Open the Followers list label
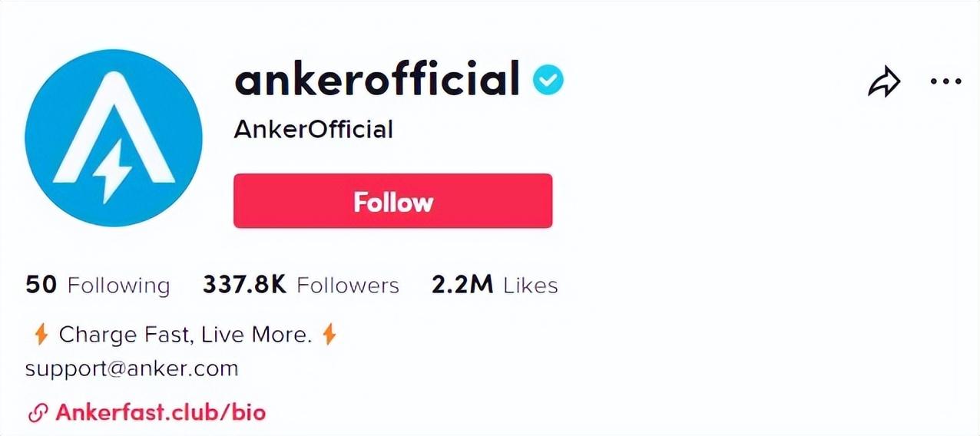Viewport: 980px width, 436px height. tap(348, 286)
